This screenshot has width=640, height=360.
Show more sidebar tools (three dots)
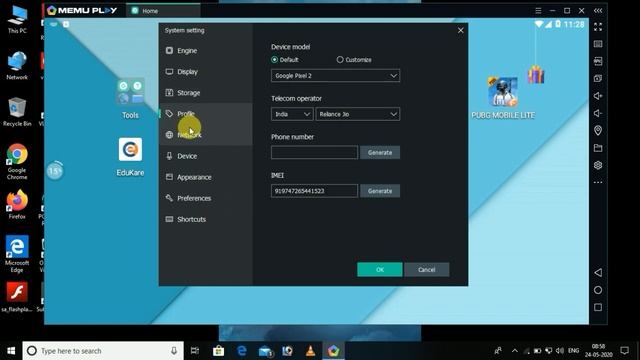598,182
